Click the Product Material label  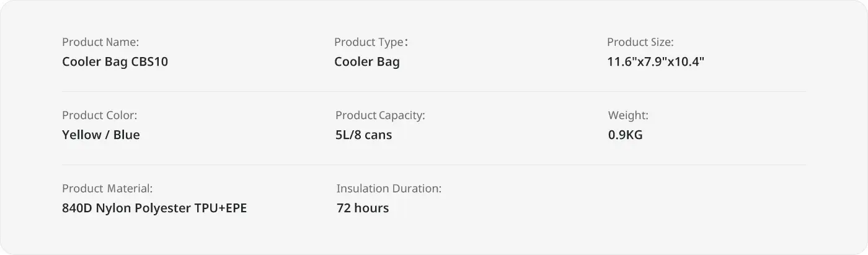(x=107, y=189)
